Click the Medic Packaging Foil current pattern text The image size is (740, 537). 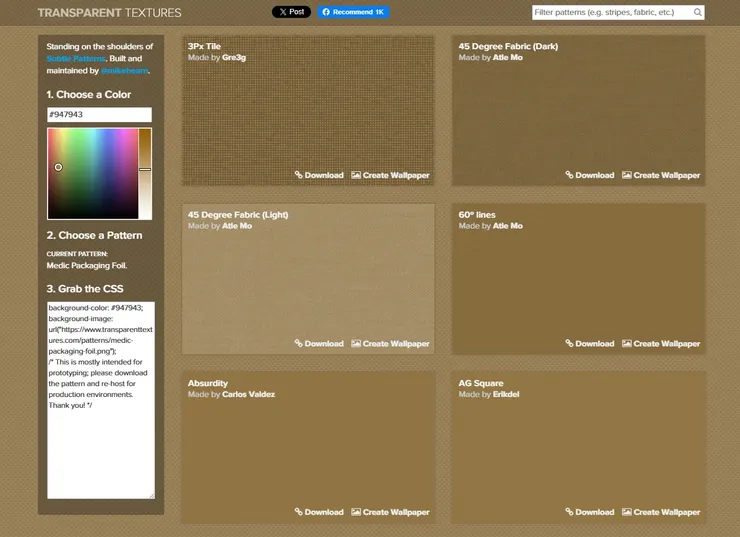click(x=87, y=265)
